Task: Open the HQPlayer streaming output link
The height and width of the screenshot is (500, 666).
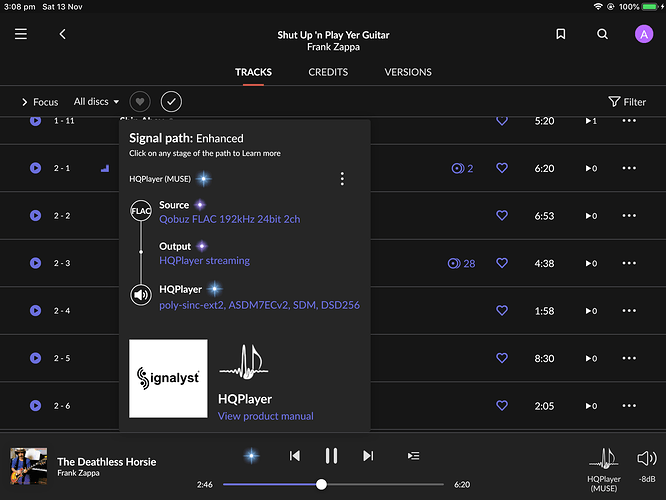Action: pyautogui.click(x=204, y=260)
